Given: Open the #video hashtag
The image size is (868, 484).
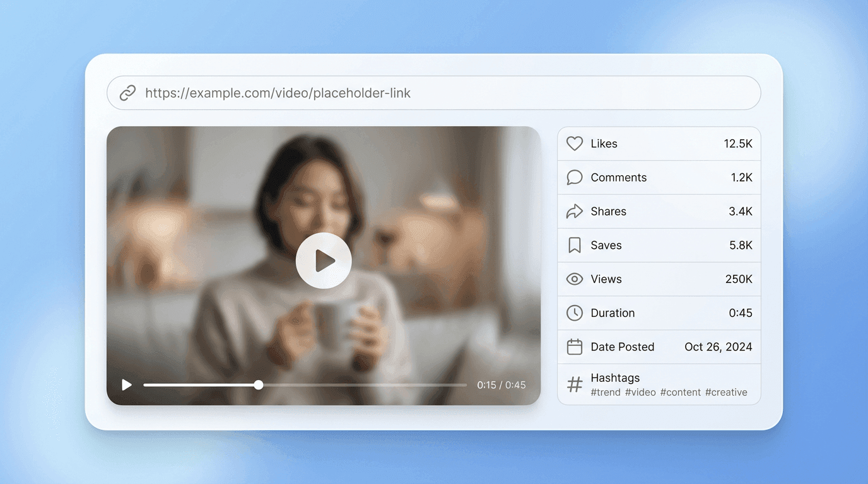Looking at the screenshot, I should click(640, 392).
